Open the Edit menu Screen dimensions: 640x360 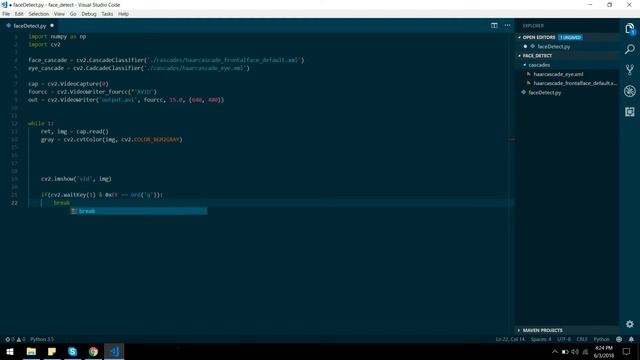19,14
